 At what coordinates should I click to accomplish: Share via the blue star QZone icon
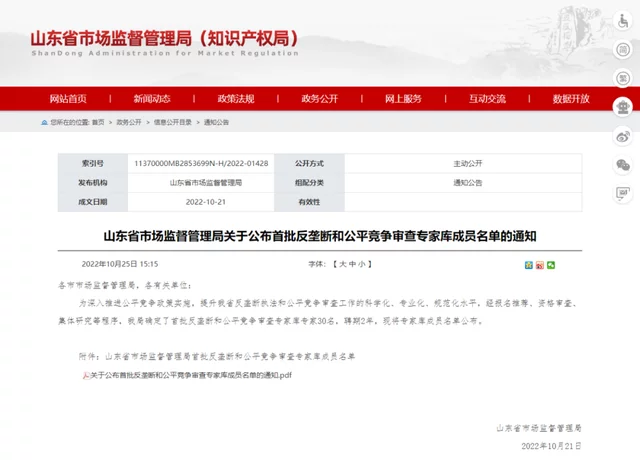click(x=529, y=265)
